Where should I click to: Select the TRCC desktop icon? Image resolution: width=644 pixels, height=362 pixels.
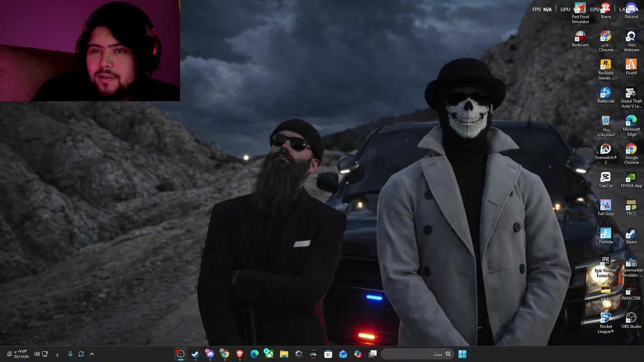(x=631, y=208)
